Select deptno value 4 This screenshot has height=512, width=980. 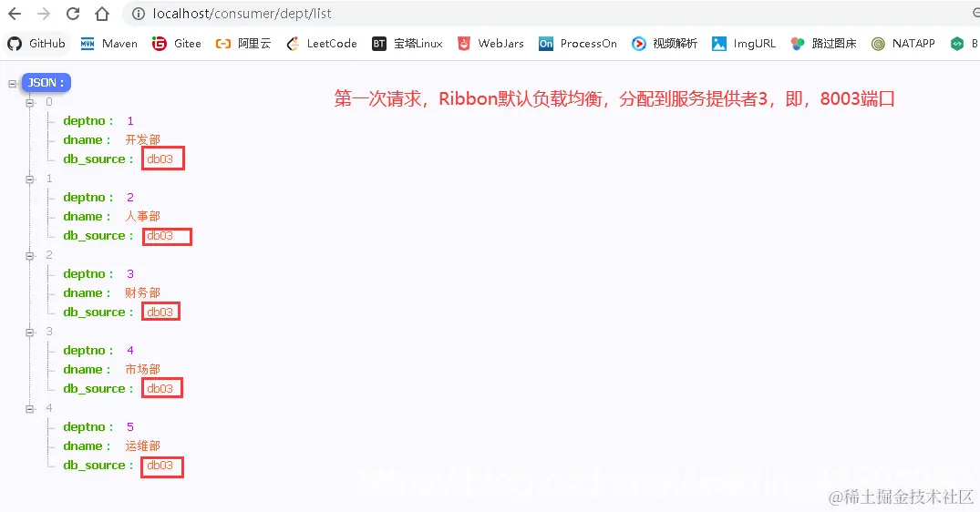click(x=130, y=350)
